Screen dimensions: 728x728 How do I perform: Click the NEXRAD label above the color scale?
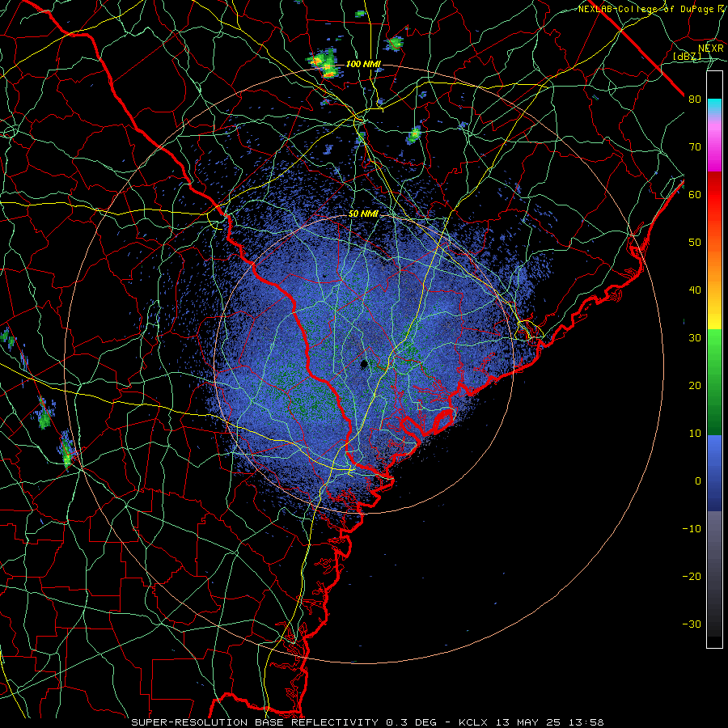pos(710,48)
